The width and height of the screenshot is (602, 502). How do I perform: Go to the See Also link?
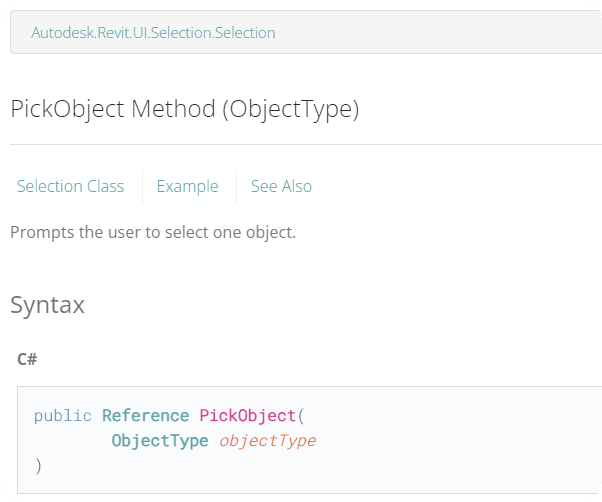tap(281, 186)
